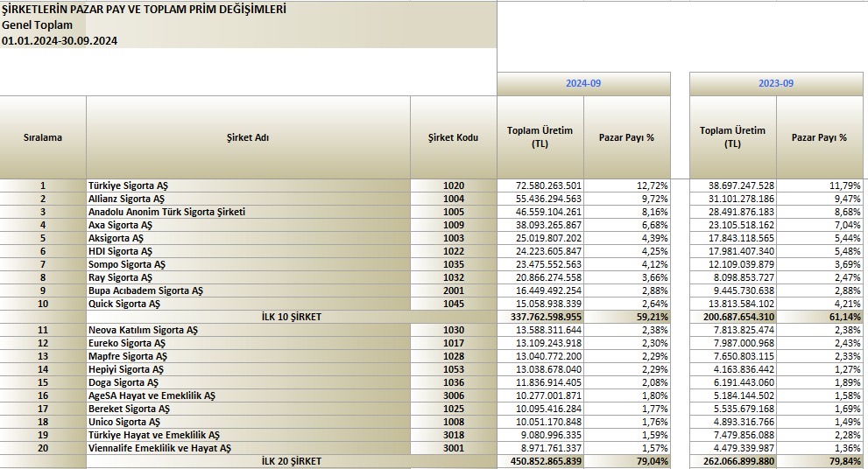Select the value 13.038.678.040
Image resolution: width=868 pixels, height=469 pixels.
540,369
